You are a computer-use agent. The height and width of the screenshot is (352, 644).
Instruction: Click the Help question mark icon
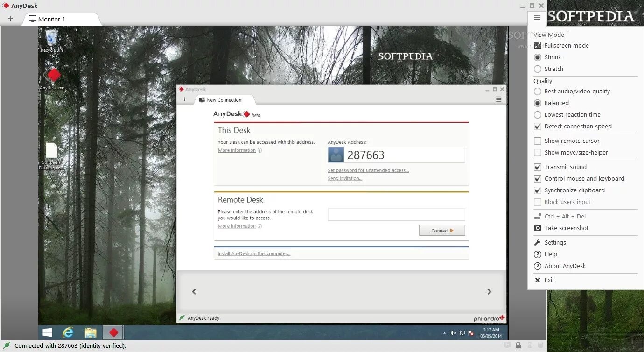[538, 254]
